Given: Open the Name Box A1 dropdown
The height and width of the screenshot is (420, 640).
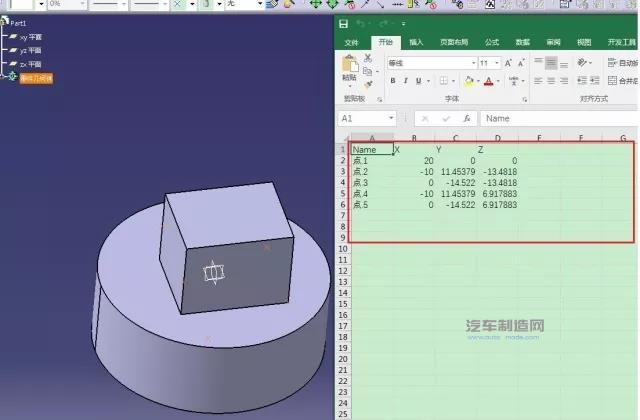Looking at the screenshot, I should click(391, 118).
